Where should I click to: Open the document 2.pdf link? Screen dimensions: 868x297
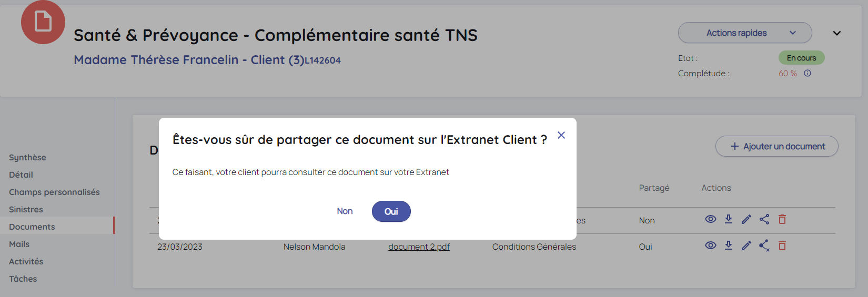[419, 247]
